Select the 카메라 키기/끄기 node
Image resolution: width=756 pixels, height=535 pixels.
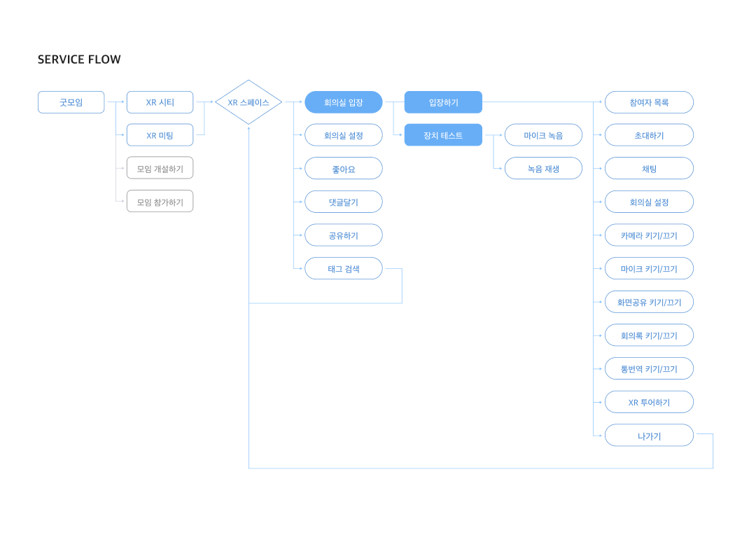pos(649,235)
